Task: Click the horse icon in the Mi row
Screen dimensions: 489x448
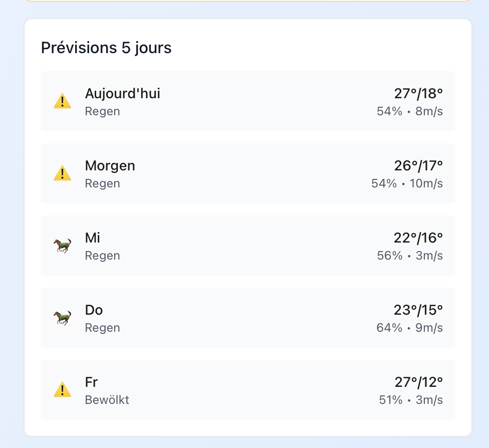Action: [x=62, y=246]
